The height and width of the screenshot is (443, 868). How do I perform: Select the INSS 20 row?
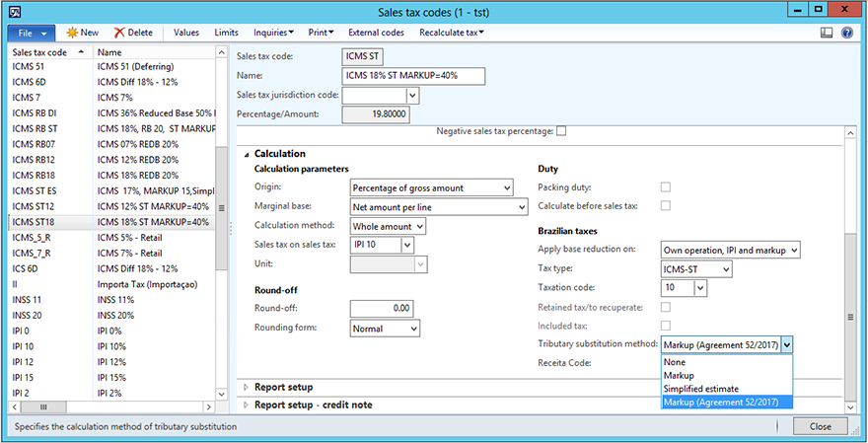[x=111, y=315]
